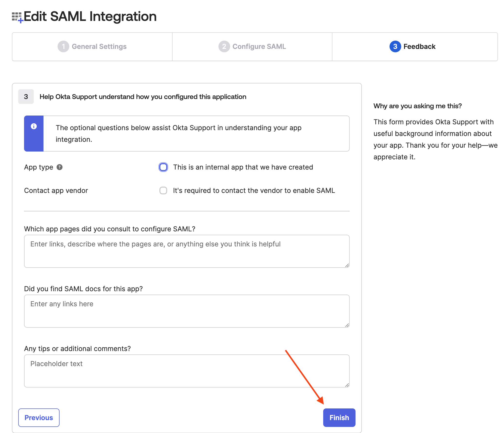Check 'required to contact the vendor' checkbox
Image resolution: width=504 pixels, height=433 pixels.
pos(163,190)
